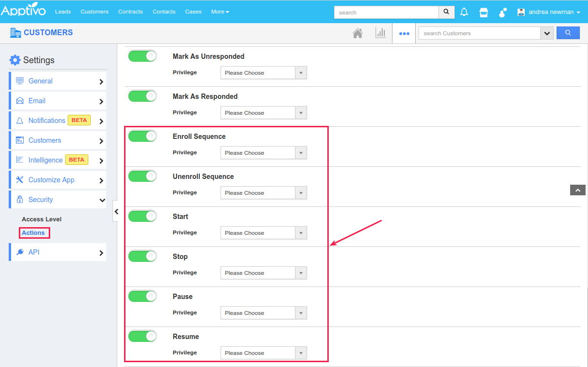Open the Contacts app
This screenshot has width=588, height=367.
coord(164,12)
